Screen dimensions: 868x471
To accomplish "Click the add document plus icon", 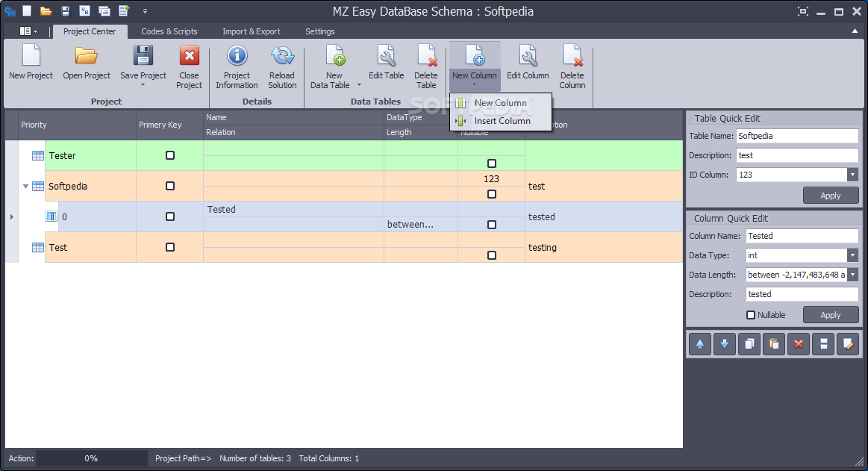I will [124, 10].
